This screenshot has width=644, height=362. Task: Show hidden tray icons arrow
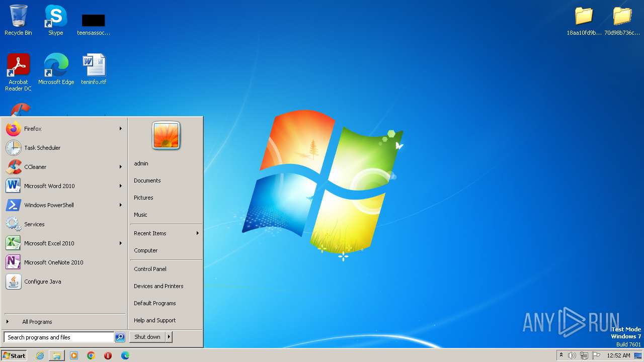(561, 355)
